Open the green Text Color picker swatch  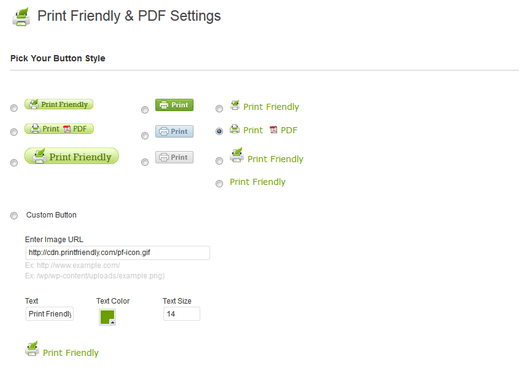tap(107, 317)
